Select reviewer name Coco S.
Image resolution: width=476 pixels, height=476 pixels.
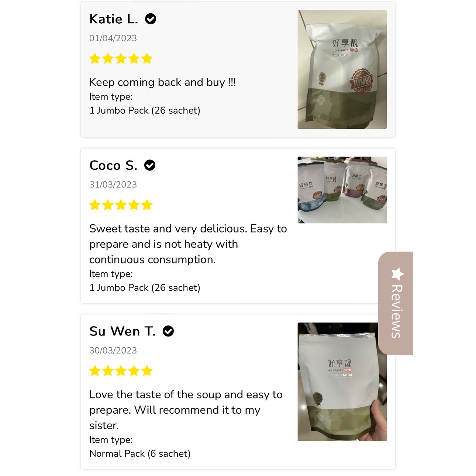[113, 165]
